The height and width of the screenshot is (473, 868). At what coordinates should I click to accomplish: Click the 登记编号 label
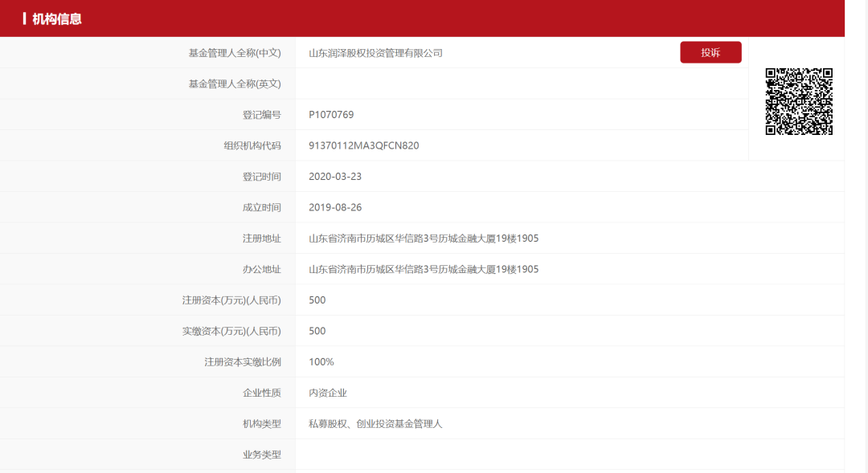(262, 115)
